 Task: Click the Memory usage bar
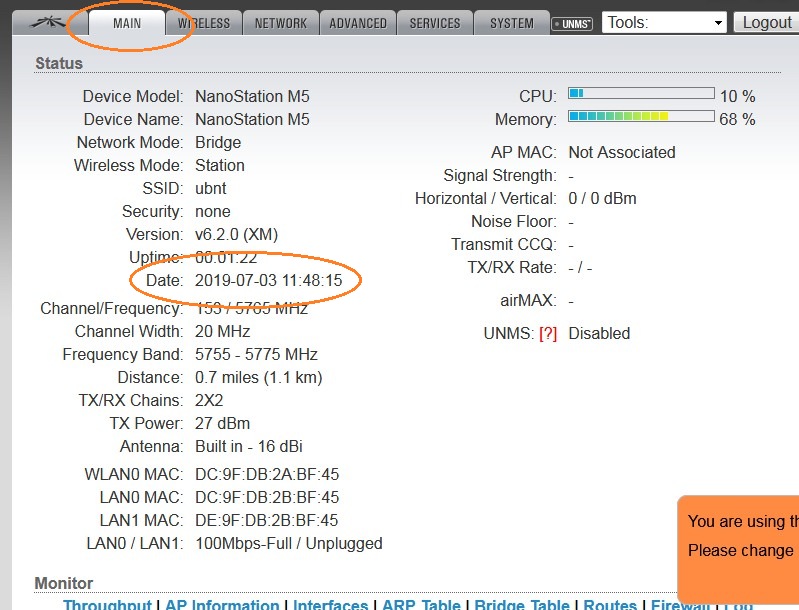point(641,116)
